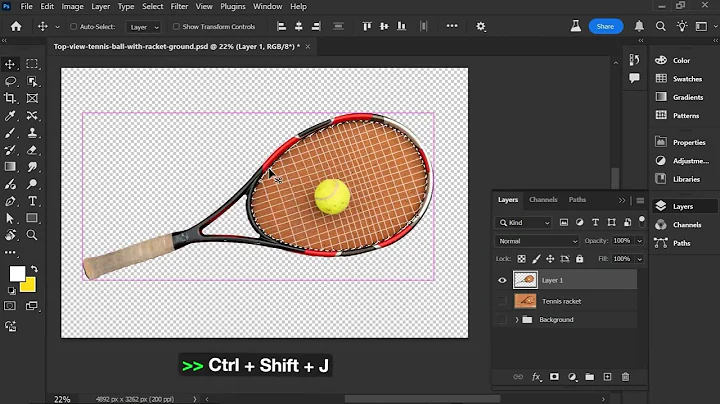The image size is (720, 404).
Task: Select the Eraser tool
Action: coord(32,150)
